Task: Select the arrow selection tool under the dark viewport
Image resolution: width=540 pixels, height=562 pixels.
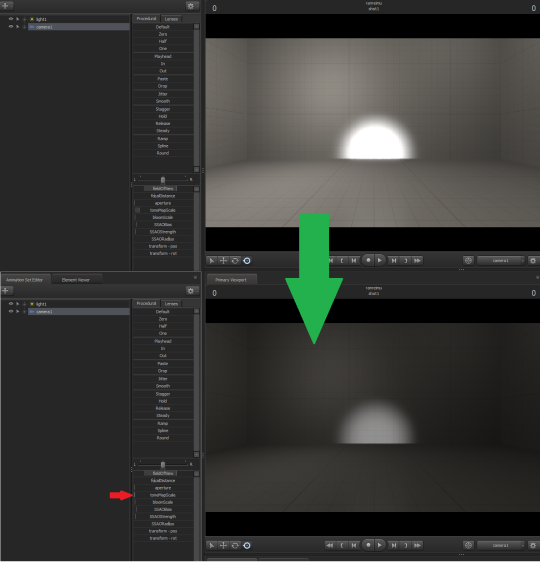Action: (212, 545)
